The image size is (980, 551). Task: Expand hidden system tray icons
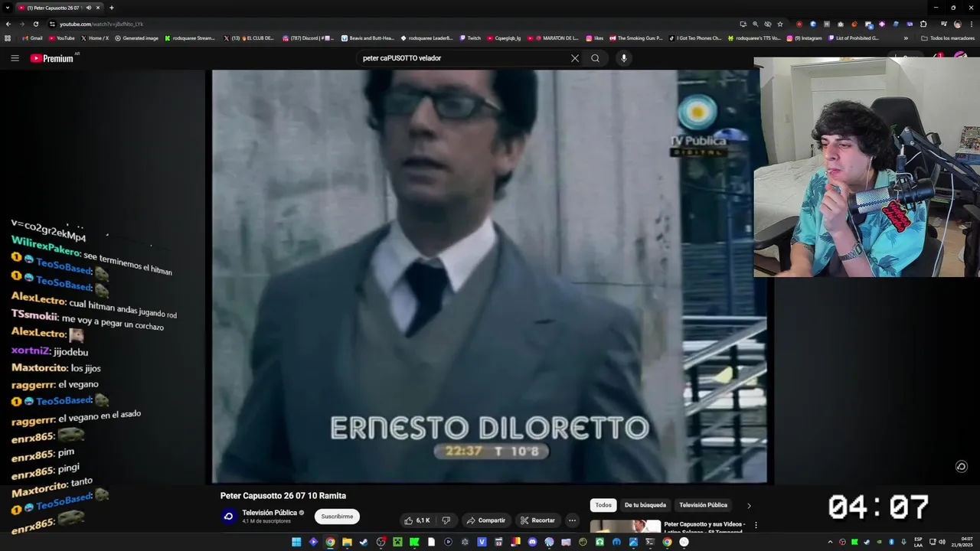[830, 542]
